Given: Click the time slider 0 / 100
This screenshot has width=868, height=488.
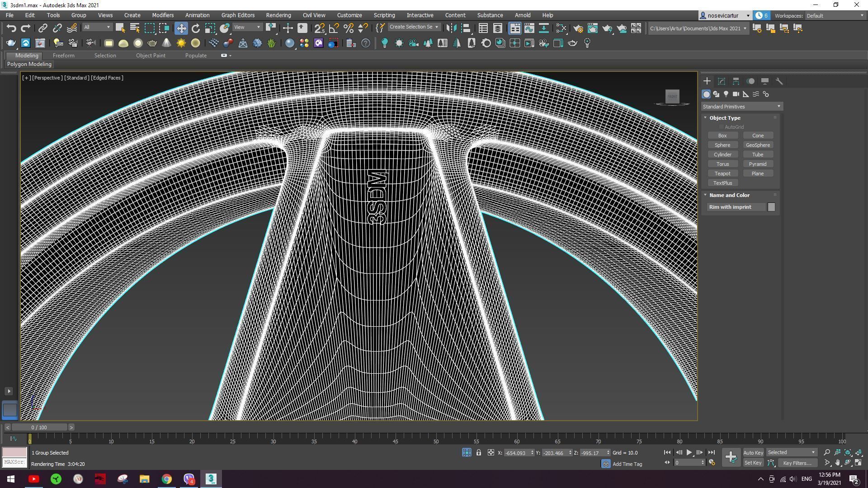Looking at the screenshot, I should [x=39, y=427].
